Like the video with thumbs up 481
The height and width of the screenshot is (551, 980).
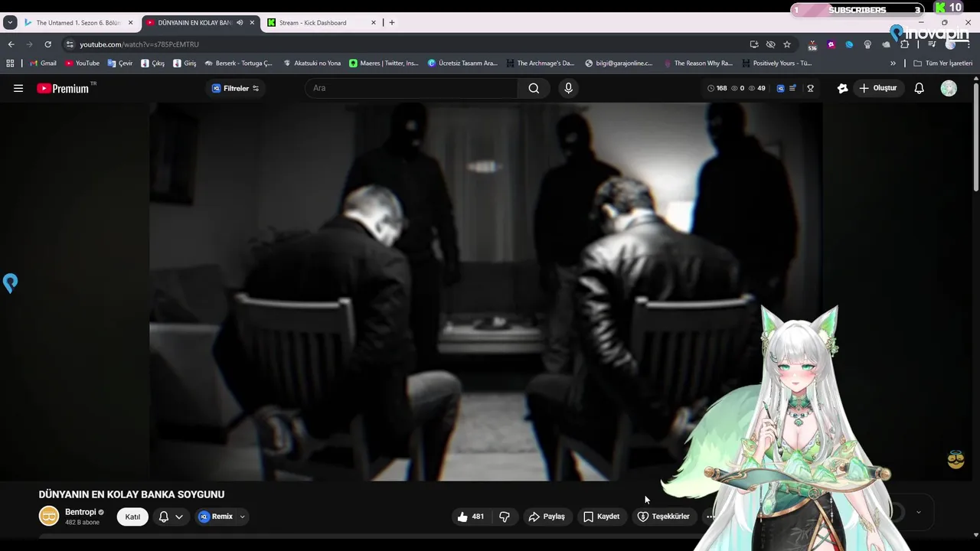click(470, 517)
